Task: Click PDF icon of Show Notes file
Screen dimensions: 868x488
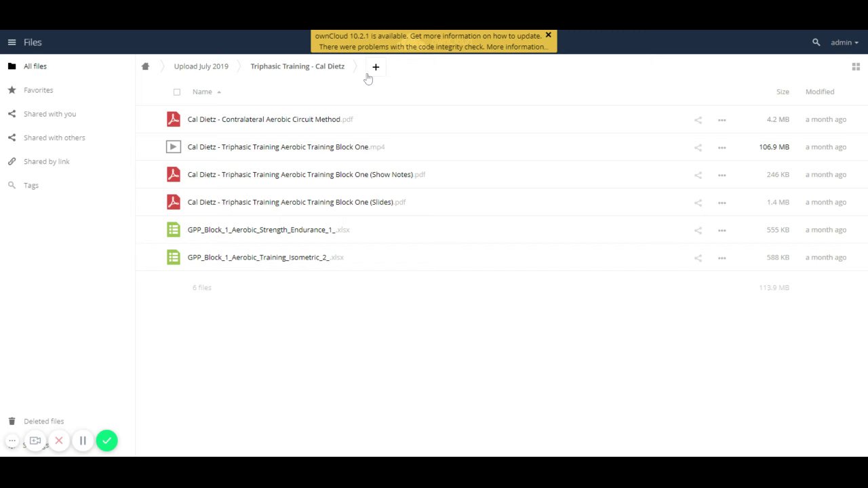Action: tap(174, 174)
